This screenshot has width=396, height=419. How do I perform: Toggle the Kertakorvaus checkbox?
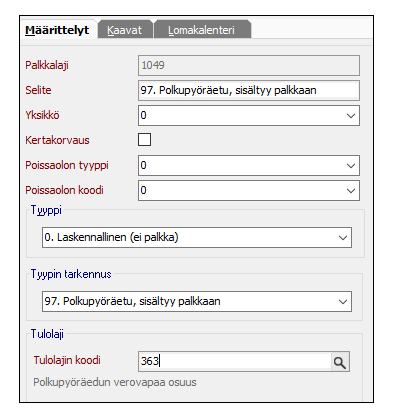point(144,140)
